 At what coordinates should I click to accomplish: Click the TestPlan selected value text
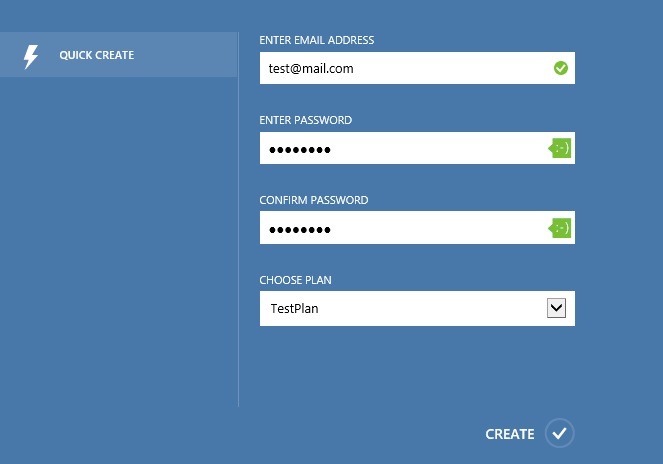[294, 309]
